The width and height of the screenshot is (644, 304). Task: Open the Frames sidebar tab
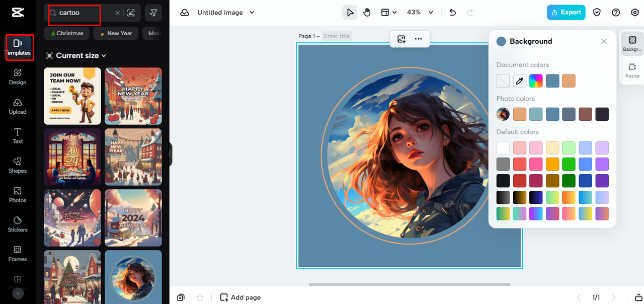[x=18, y=254]
